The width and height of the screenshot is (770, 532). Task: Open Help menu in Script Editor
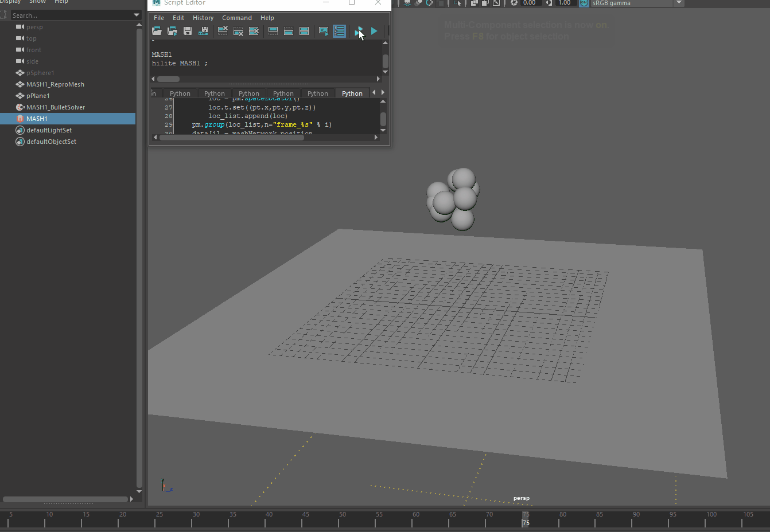tap(267, 18)
